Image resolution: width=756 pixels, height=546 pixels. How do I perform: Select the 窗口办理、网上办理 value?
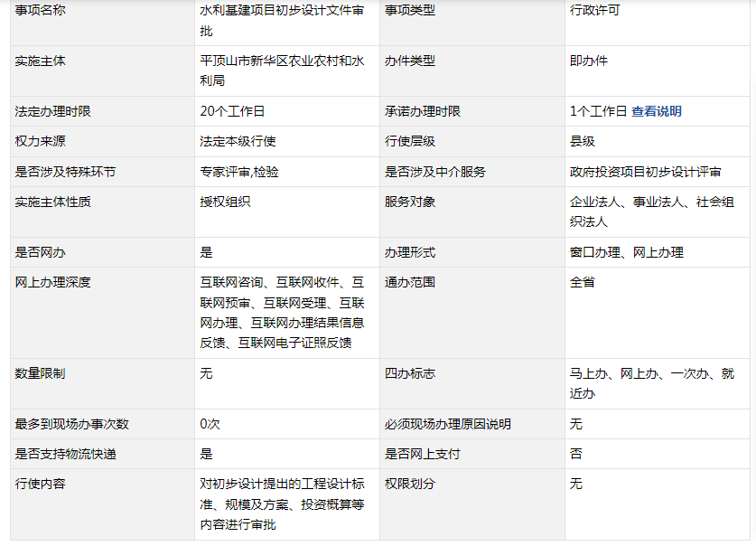pyautogui.click(x=626, y=252)
